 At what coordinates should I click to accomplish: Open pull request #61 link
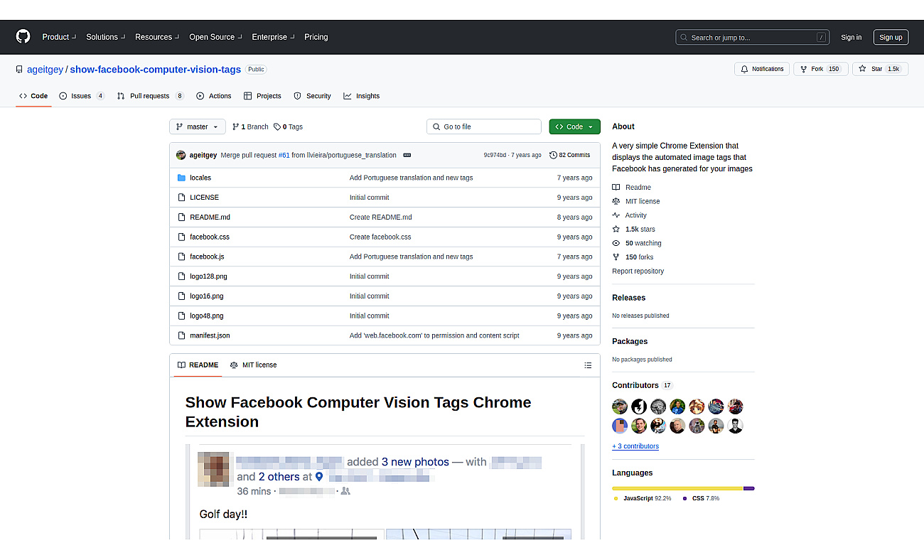click(x=284, y=155)
